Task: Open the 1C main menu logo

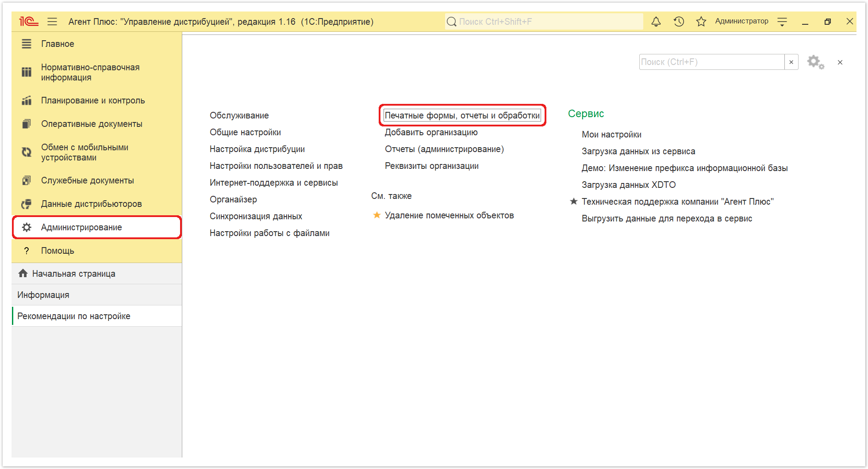Action: tap(29, 21)
